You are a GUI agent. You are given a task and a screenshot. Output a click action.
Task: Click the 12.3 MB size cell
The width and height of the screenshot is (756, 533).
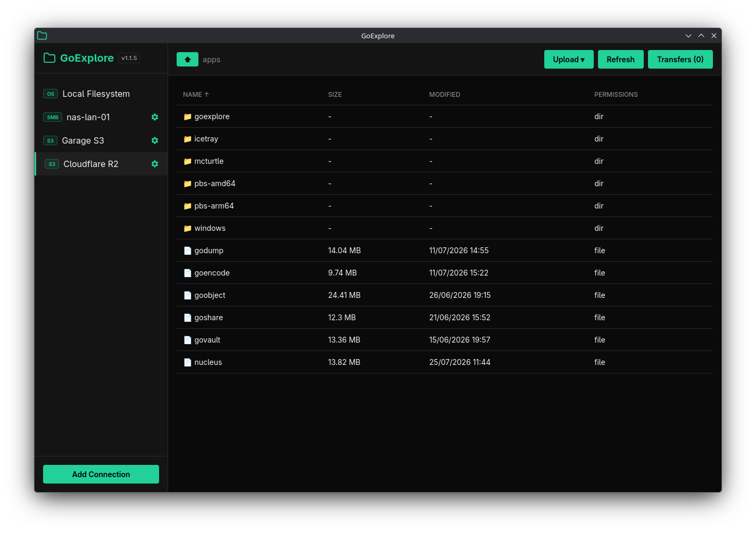click(x=342, y=318)
